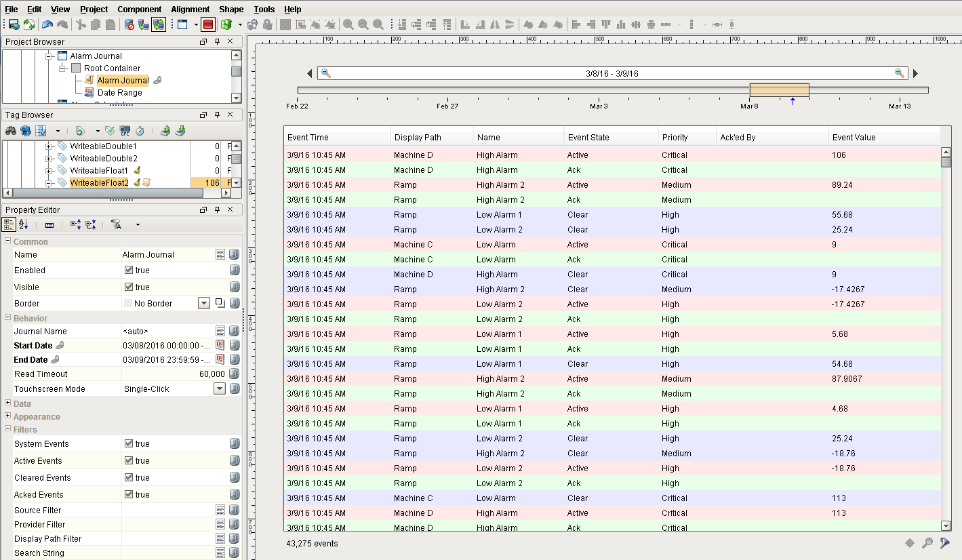Click the binoculars icon in Tag Browser

point(11,130)
